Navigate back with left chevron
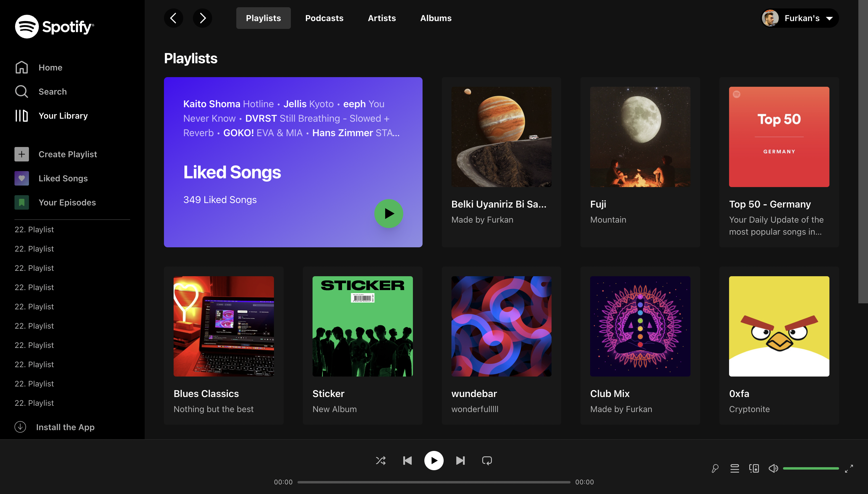 point(174,18)
